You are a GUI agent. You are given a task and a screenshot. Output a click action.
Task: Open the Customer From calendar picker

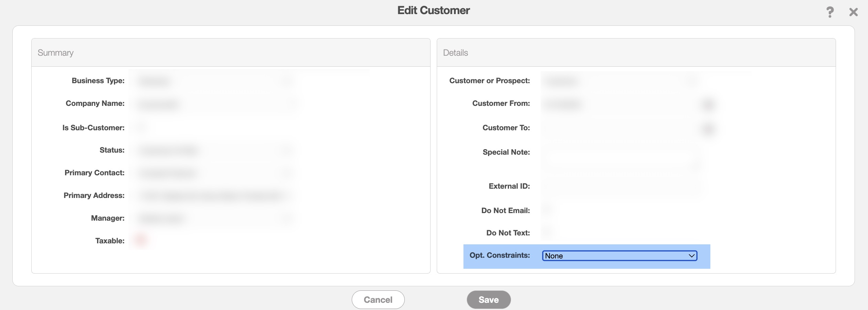coord(708,104)
